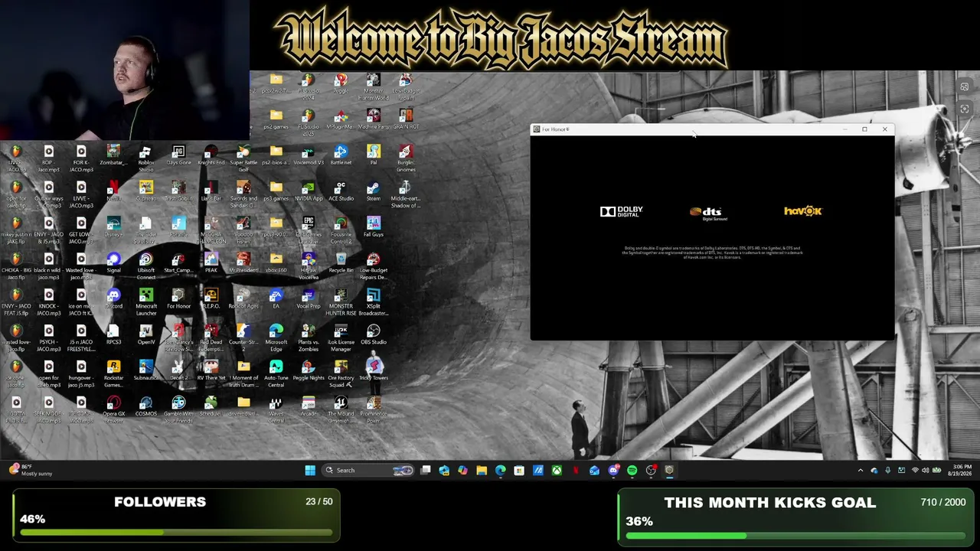Launch Cuphead from the desktop
The width and height of the screenshot is (980, 551).
[145, 191]
